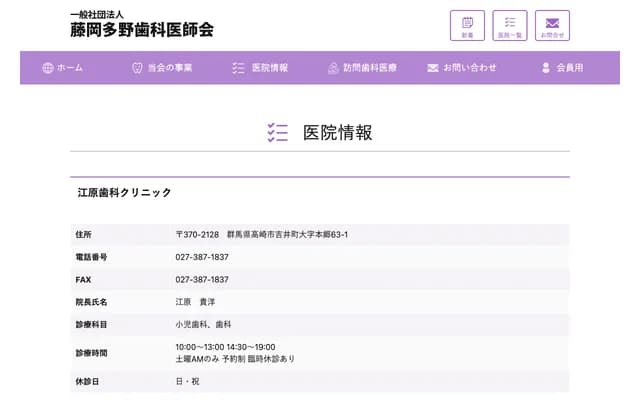Click the 江原歯科クリニック clinic name heading

125,192
